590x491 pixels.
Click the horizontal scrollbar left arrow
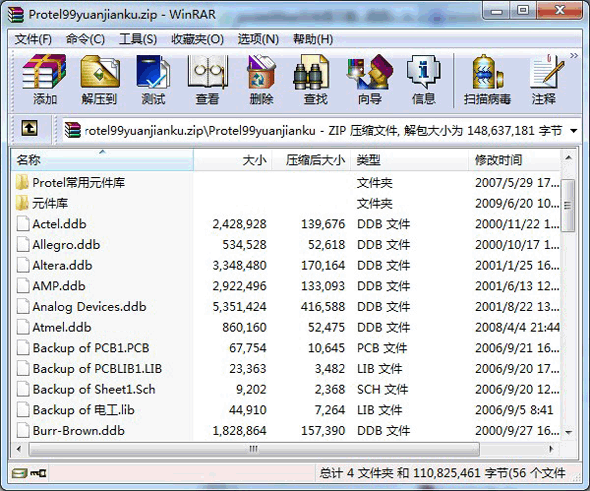pos(19,448)
